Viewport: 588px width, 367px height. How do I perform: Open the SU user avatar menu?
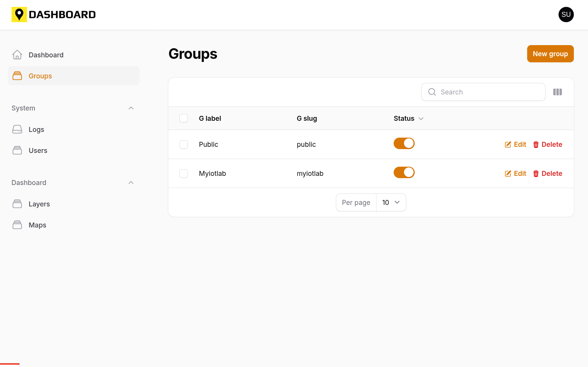[x=566, y=15]
